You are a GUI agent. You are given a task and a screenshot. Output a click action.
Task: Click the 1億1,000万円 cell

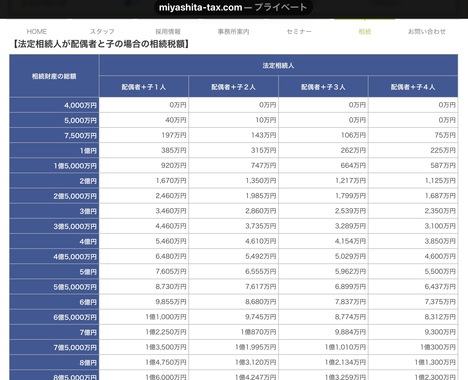(x=144, y=317)
